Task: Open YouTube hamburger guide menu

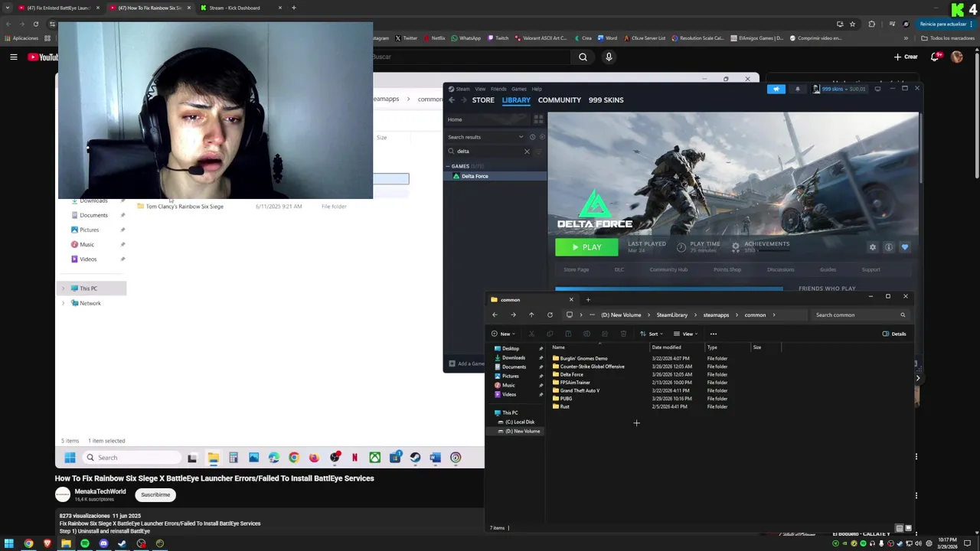Action: [x=14, y=57]
